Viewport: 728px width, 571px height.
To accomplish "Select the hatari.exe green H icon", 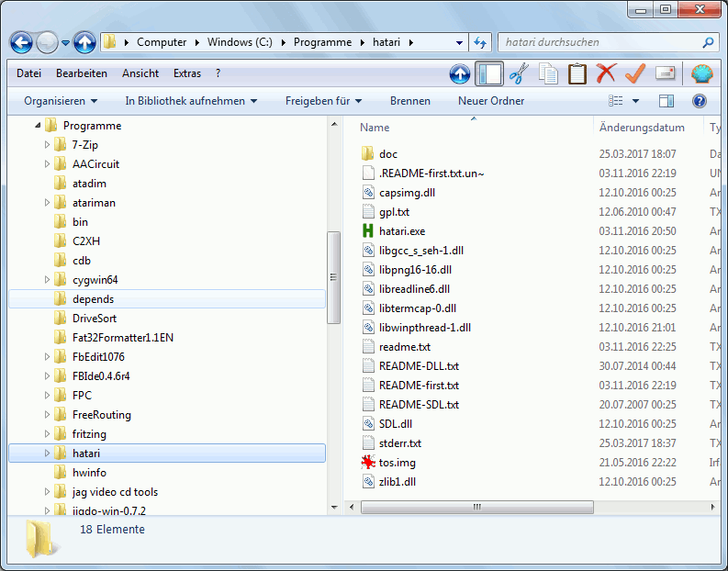I will click(368, 231).
